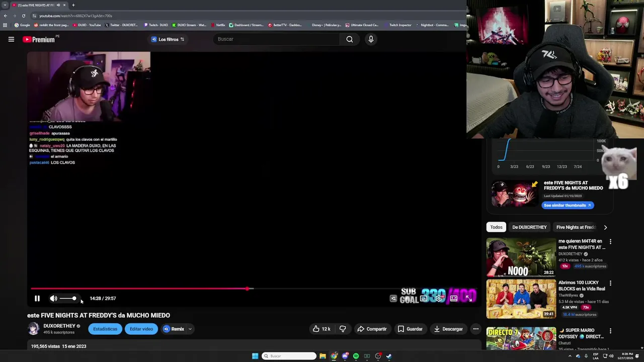Image resolution: width=644 pixels, height=362 pixels.
Task: Focus the Buscar search field
Action: pyautogui.click(x=277, y=39)
